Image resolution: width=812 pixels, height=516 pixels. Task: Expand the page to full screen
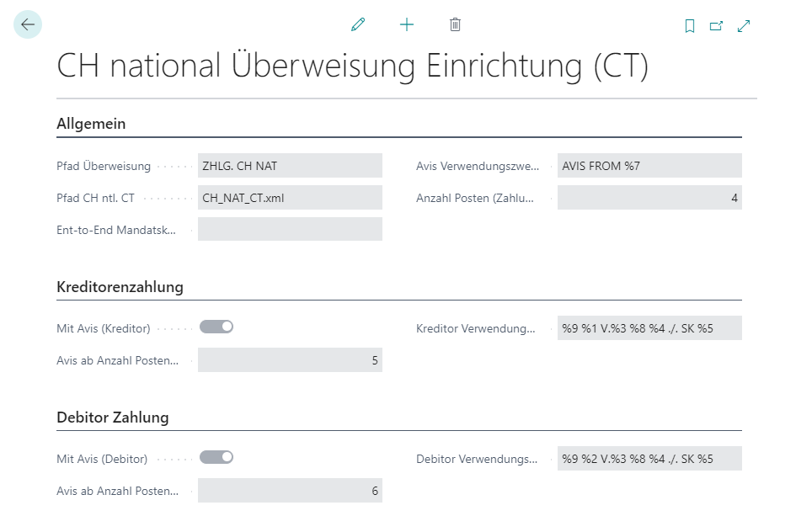743,24
